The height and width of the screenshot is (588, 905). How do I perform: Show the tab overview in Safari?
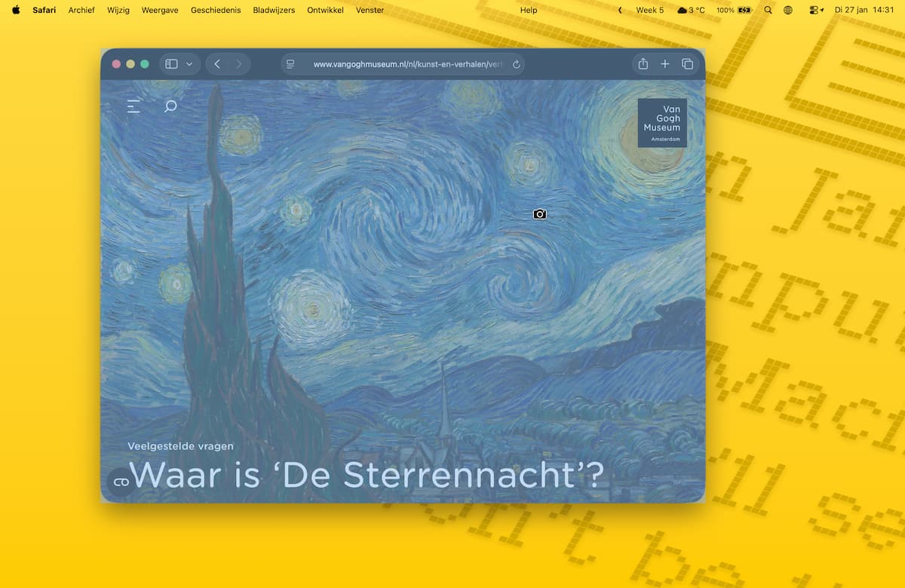(x=687, y=64)
